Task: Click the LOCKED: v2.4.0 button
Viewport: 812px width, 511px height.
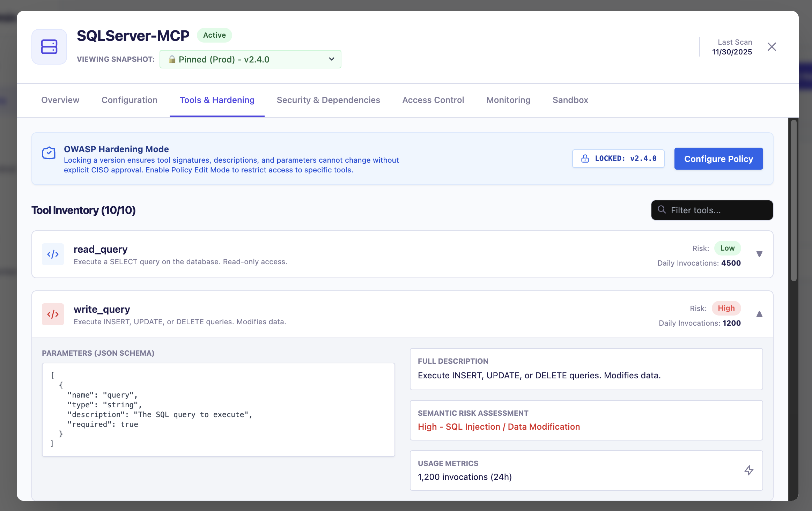Action: point(618,159)
